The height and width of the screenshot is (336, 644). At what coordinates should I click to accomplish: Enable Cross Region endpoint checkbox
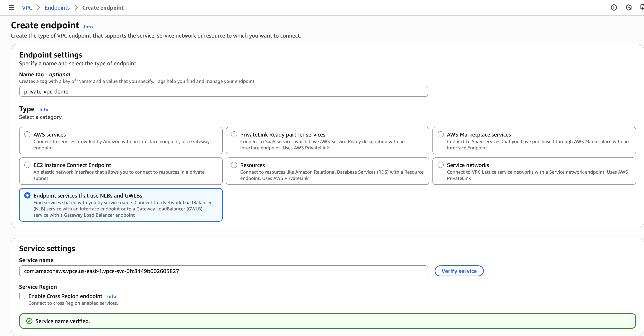coord(22,296)
